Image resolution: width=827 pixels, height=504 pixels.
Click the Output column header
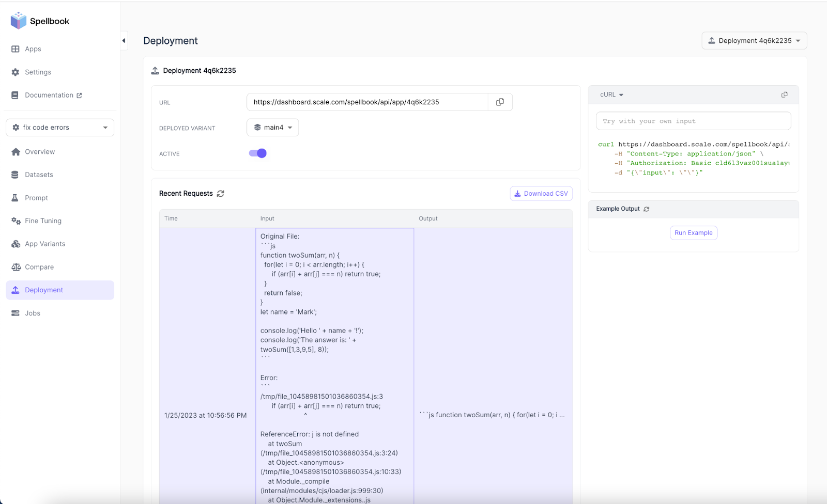point(428,219)
